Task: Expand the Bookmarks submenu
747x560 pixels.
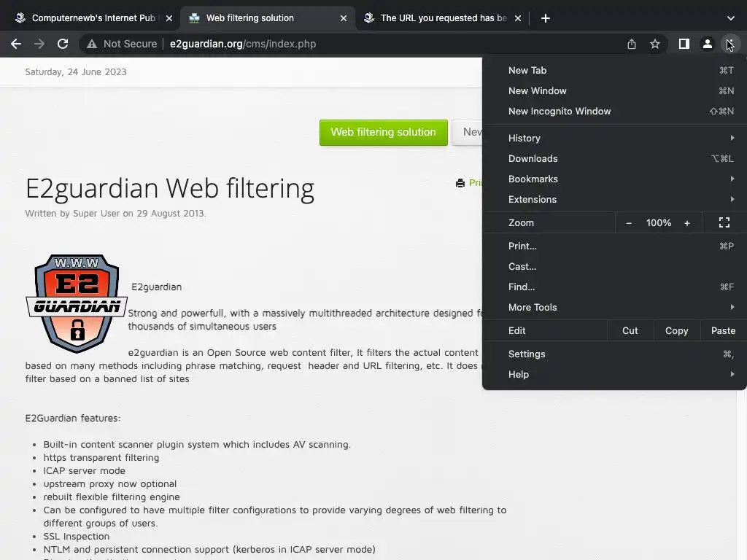Action: point(614,179)
